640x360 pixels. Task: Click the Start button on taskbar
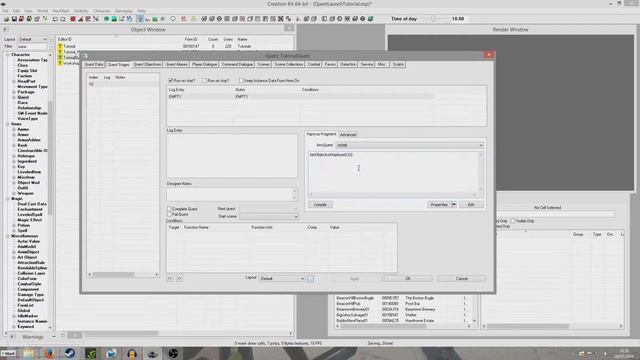click(x=8, y=353)
